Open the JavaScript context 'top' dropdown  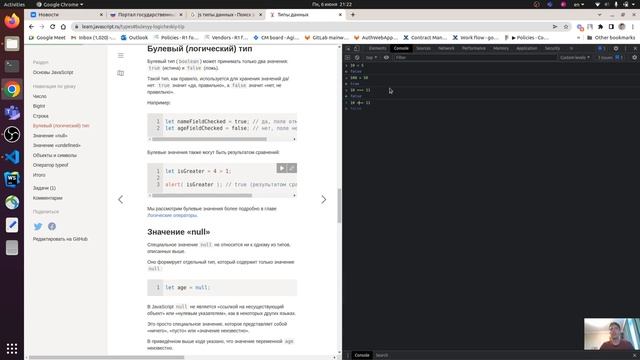coord(371,58)
